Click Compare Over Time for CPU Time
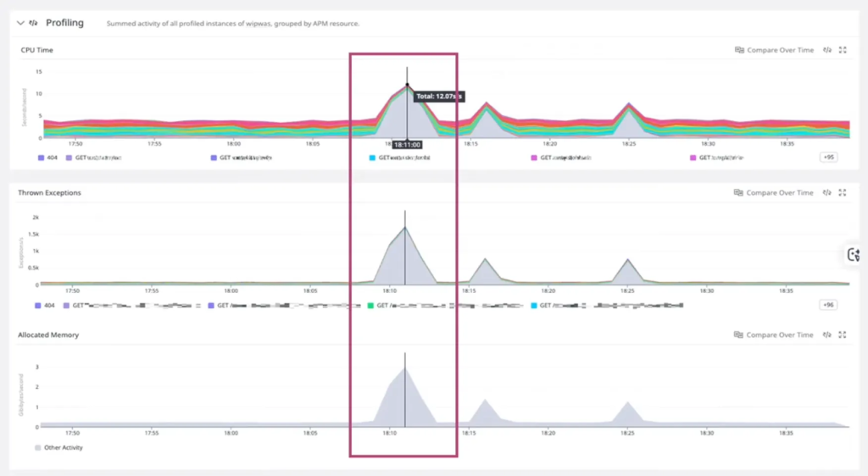 point(774,50)
